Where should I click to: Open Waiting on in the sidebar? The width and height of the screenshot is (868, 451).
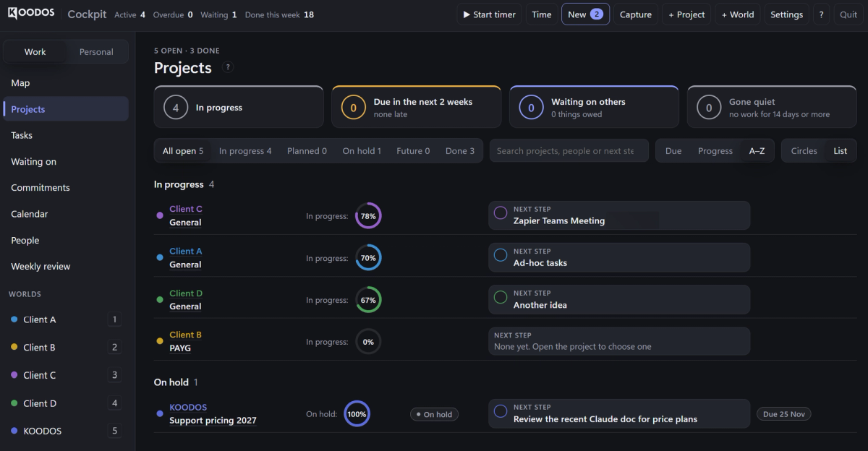pos(66,162)
